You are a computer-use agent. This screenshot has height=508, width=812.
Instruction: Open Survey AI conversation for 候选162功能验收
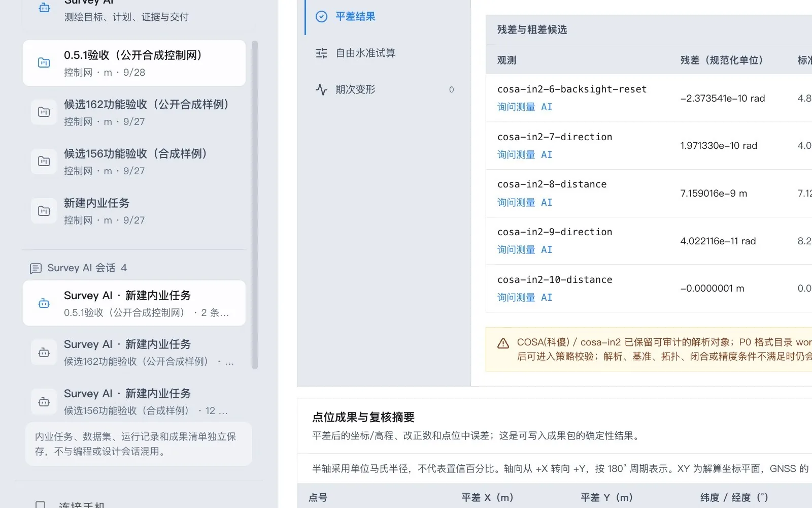[134, 353]
